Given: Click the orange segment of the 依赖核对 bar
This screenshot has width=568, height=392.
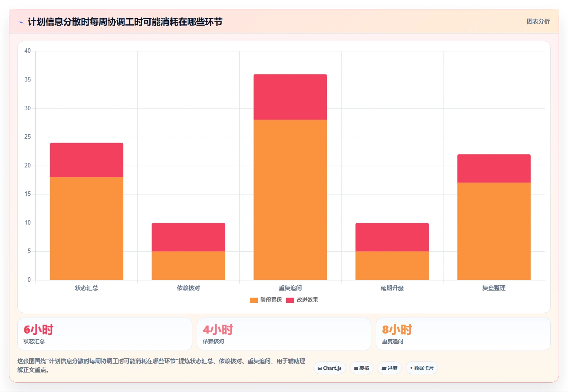Looking at the screenshot, I should tap(188, 266).
